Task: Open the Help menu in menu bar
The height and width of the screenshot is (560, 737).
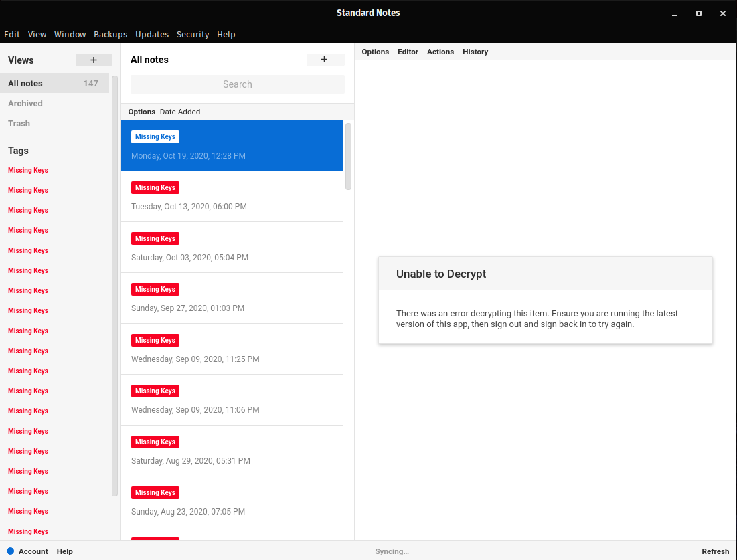Action: click(x=226, y=34)
